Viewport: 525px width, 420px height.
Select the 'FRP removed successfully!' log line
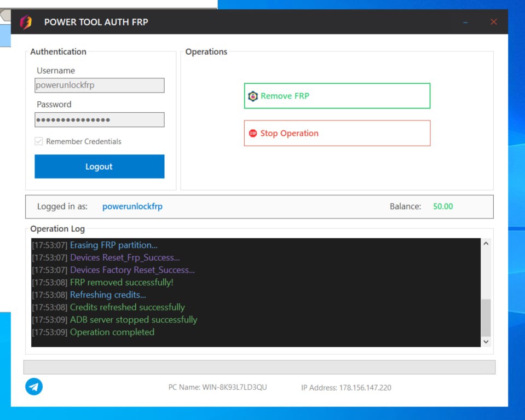122,283
